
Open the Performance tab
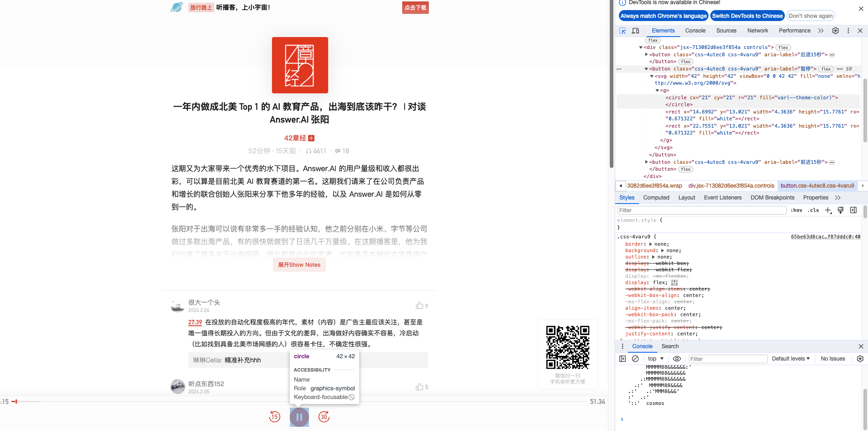[794, 31]
